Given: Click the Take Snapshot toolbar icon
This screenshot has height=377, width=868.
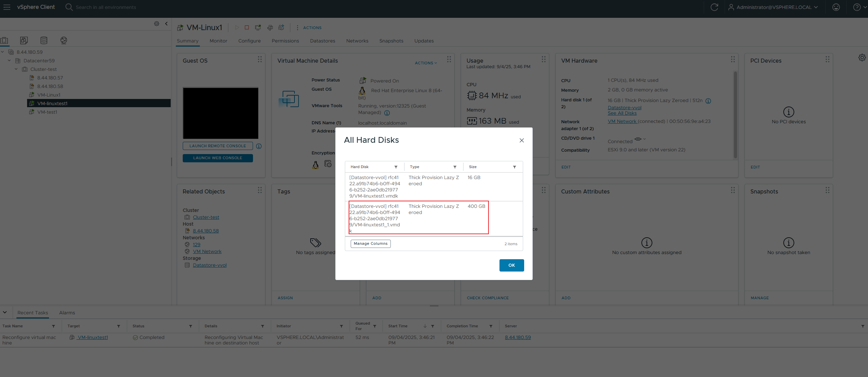Looking at the screenshot, I should (x=281, y=27).
